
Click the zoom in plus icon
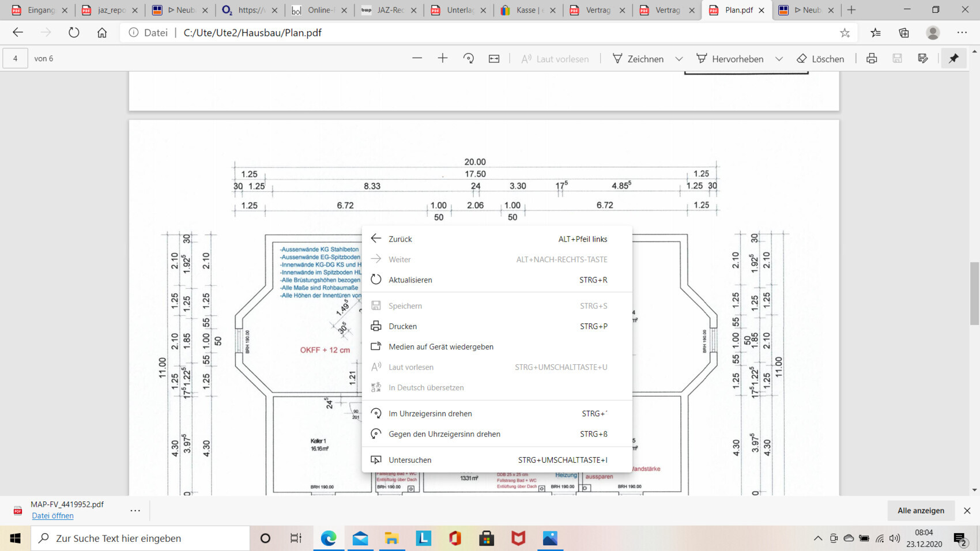point(443,58)
